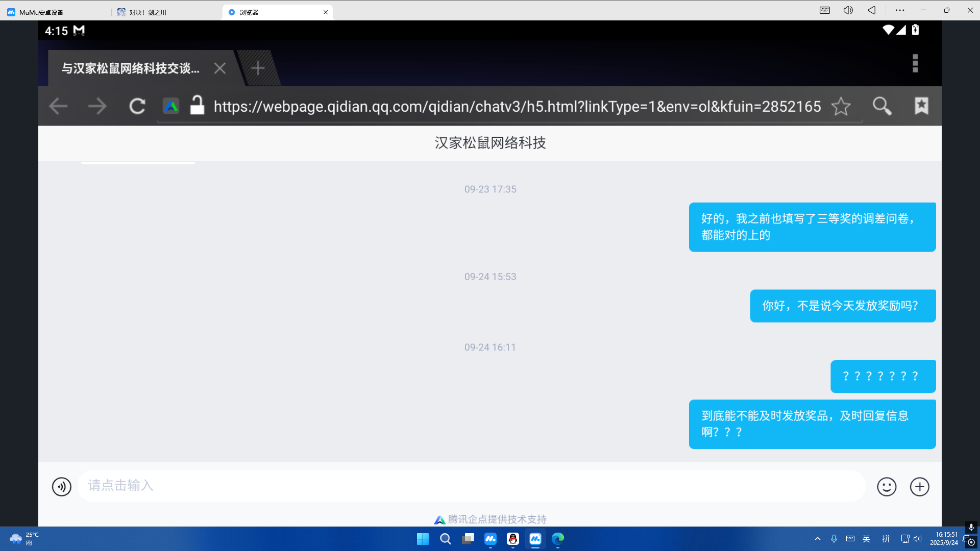The image size is (980, 551).
Task: Open the browser search magnifier icon
Action: (x=881, y=106)
